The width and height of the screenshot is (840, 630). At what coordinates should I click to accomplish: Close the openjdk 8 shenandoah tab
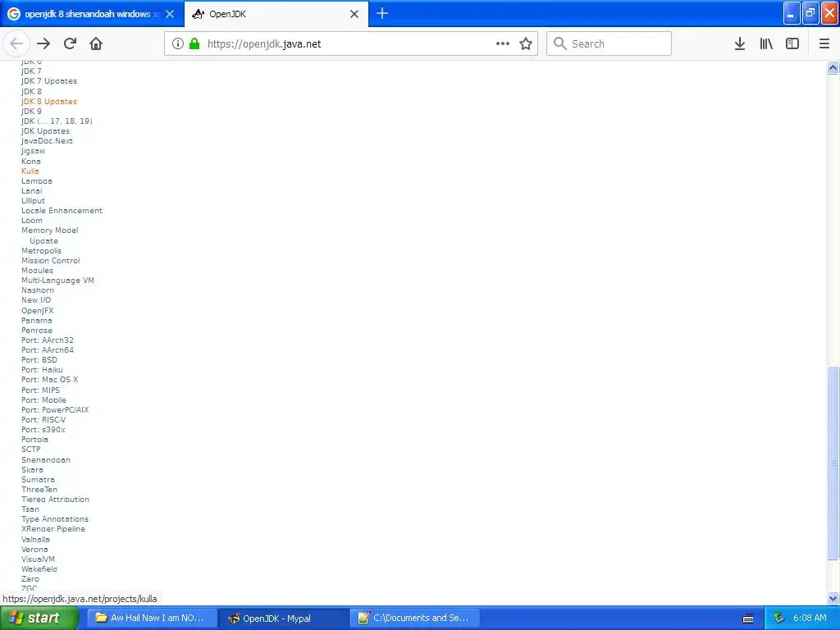(170, 14)
